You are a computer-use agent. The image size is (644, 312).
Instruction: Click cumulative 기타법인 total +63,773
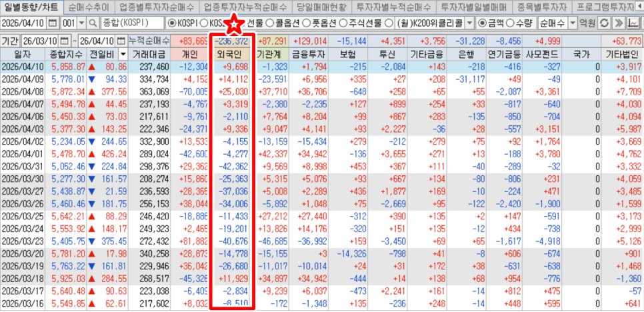tap(622, 41)
